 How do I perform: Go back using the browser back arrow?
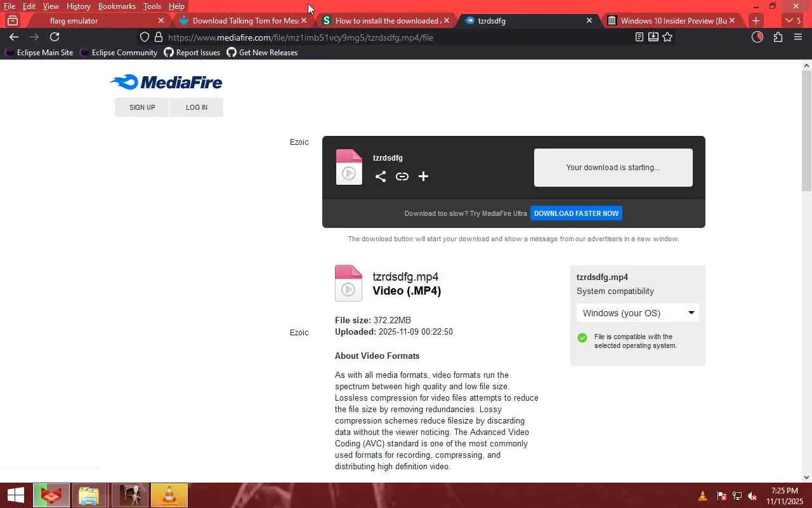pyautogui.click(x=14, y=37)
